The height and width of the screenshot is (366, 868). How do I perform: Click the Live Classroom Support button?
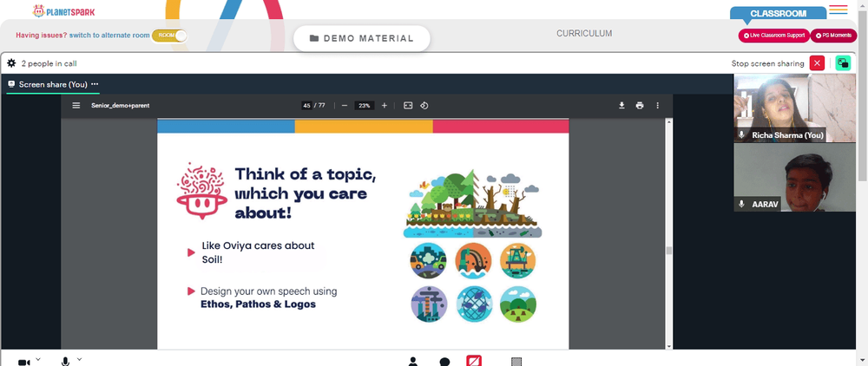point(774,36)
